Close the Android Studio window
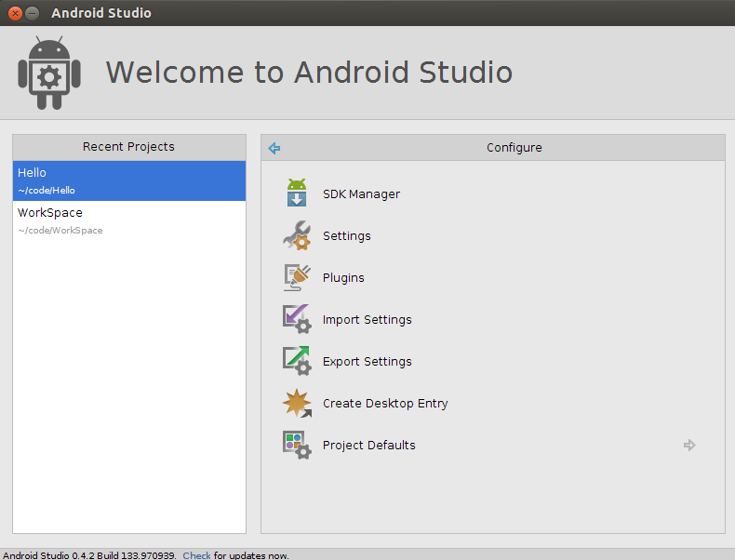 click(x=15, y=13)
